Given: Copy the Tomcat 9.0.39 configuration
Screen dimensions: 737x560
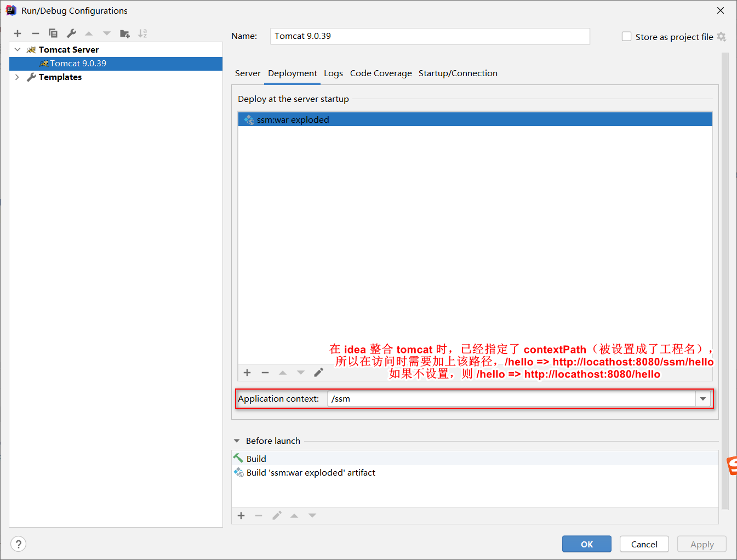Looking at the screenshot, I should click(53, 33).
